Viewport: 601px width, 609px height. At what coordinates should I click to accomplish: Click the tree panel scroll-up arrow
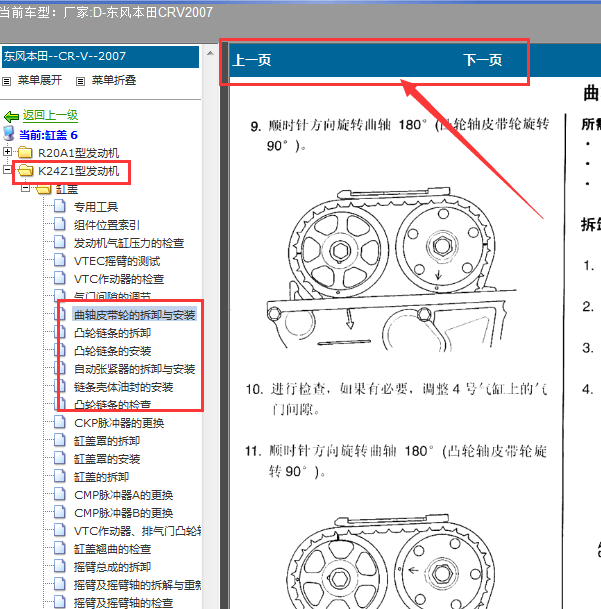click(x=210, y=53)
